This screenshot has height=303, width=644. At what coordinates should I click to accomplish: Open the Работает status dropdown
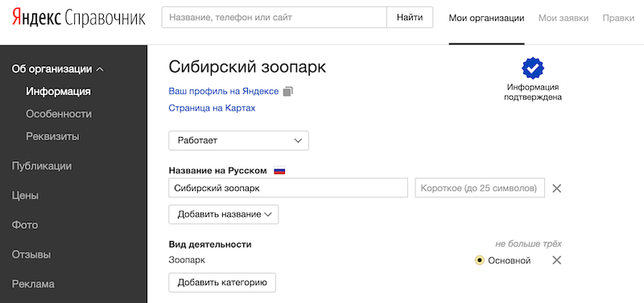click(238, 140)
